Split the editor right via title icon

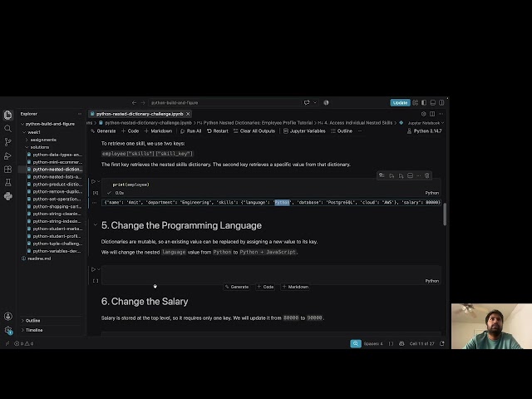click(432, 114)
